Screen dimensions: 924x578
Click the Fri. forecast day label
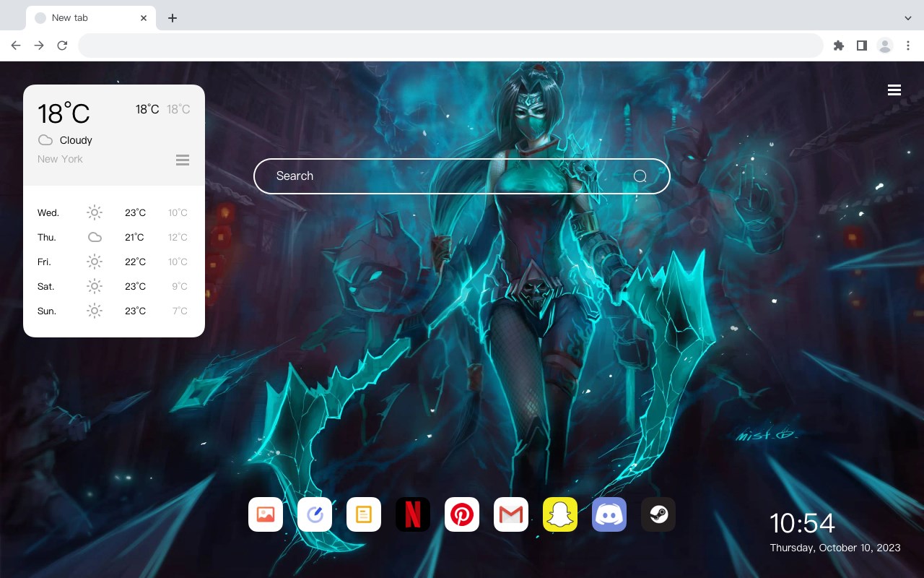pyautogui.click(x=44, y=262)
